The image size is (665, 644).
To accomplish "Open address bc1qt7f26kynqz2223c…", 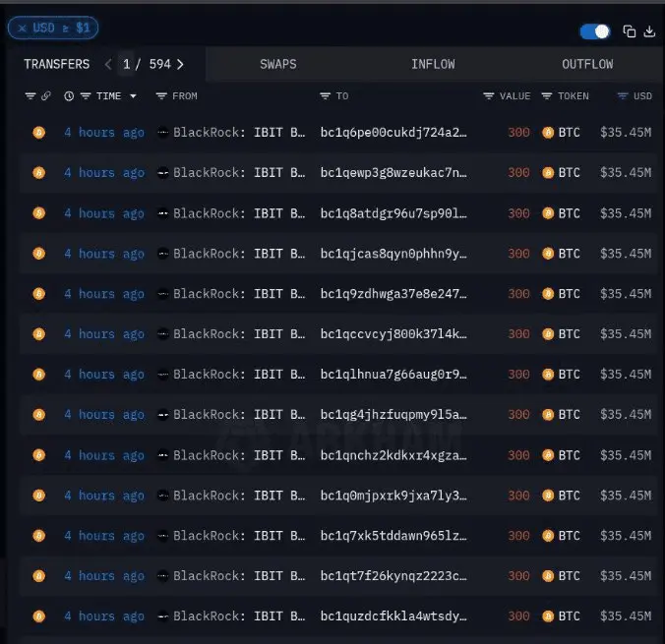I will click(x=393, y=576).
